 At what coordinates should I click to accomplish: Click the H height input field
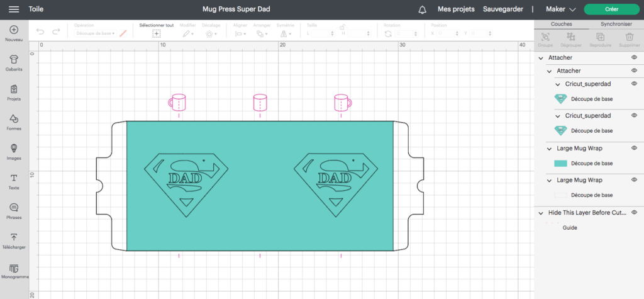(x=359, y=34)
